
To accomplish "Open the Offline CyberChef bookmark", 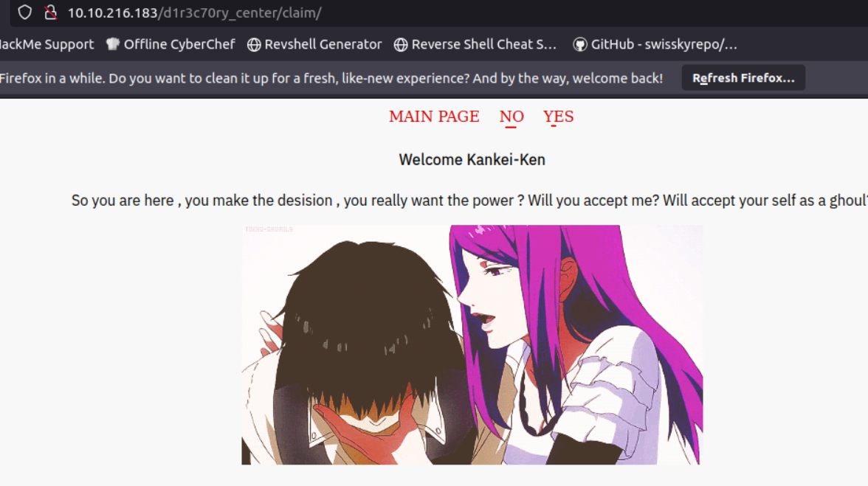I will tap(170, 44).
